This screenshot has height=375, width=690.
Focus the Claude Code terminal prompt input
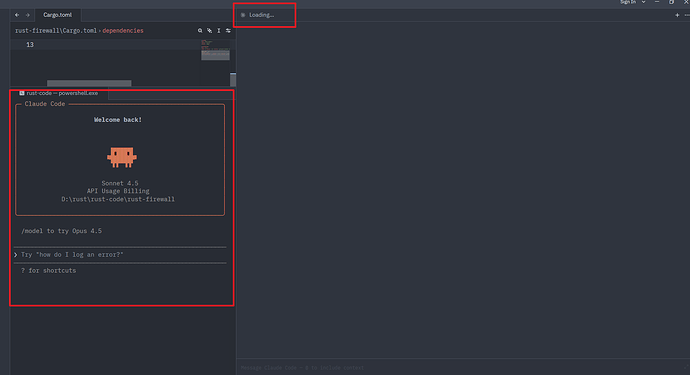(x=120, y=255)
